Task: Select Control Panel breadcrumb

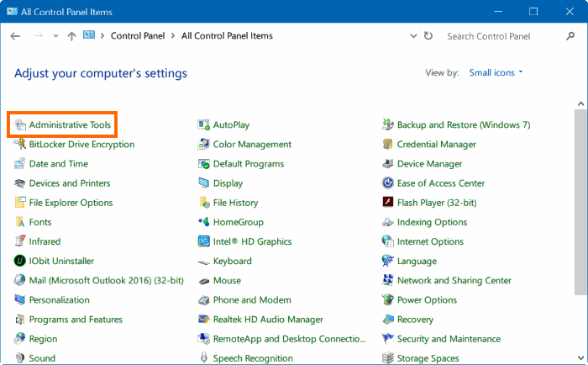Action: click(x=138, y=35)
